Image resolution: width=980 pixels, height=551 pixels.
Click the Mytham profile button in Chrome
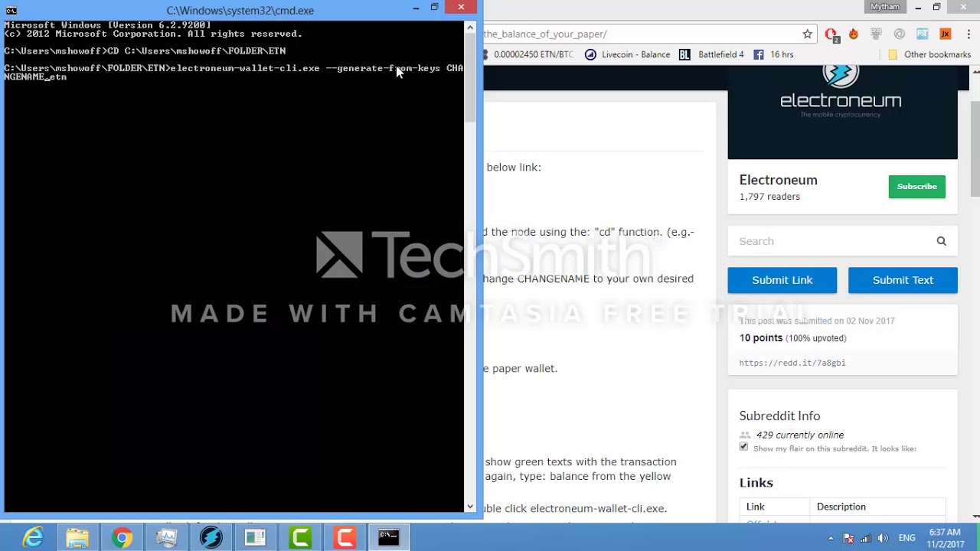884,7
